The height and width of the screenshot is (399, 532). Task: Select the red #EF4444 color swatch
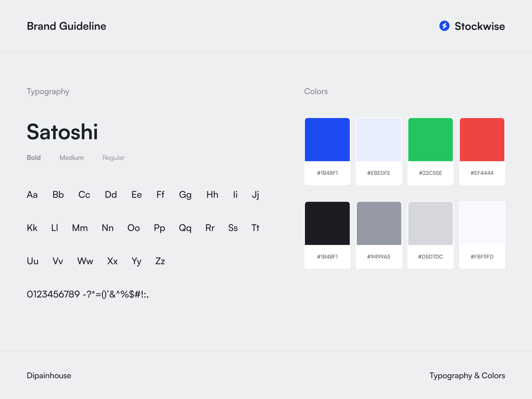(482, 139)
